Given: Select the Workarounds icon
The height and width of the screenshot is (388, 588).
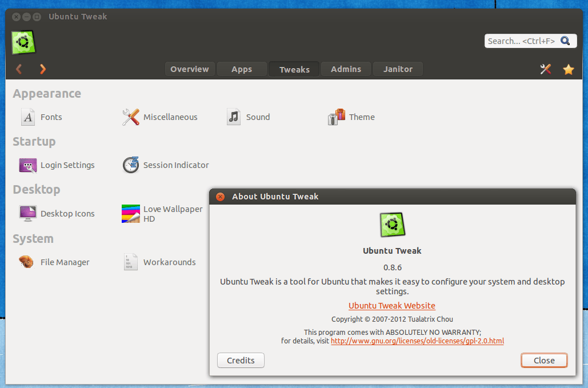Looking at the screenshot, I should point(131,262).
